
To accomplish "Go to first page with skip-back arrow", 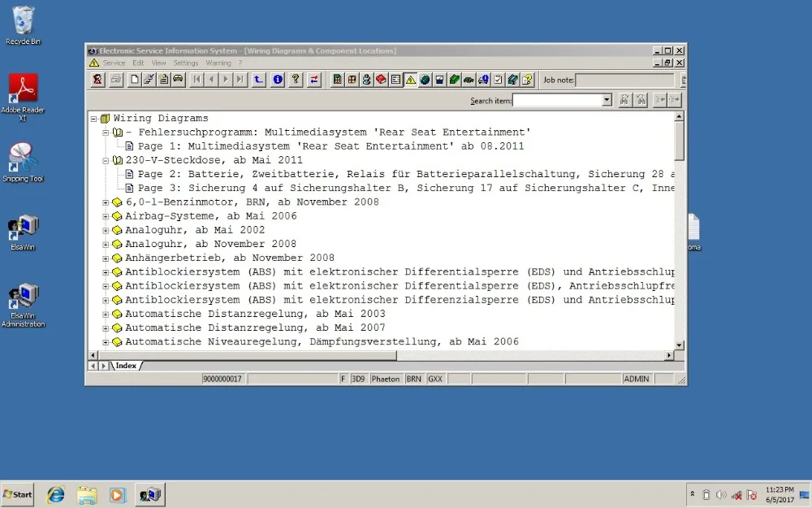I will pos(197,80).
